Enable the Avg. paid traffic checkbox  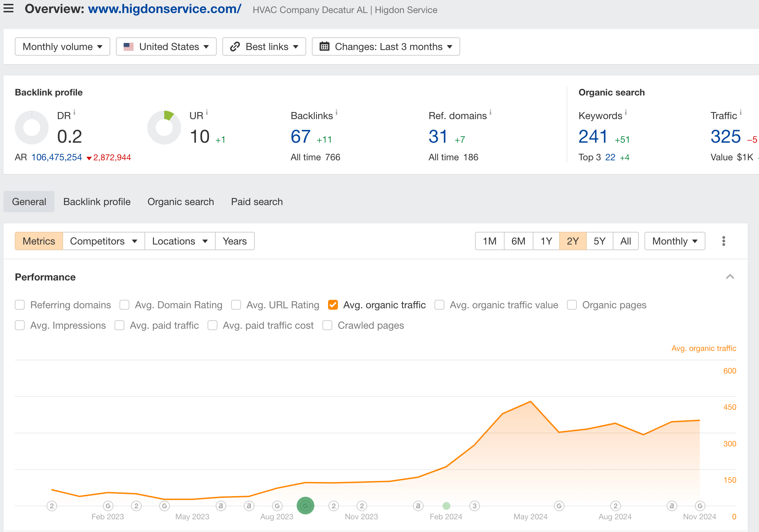119,325
